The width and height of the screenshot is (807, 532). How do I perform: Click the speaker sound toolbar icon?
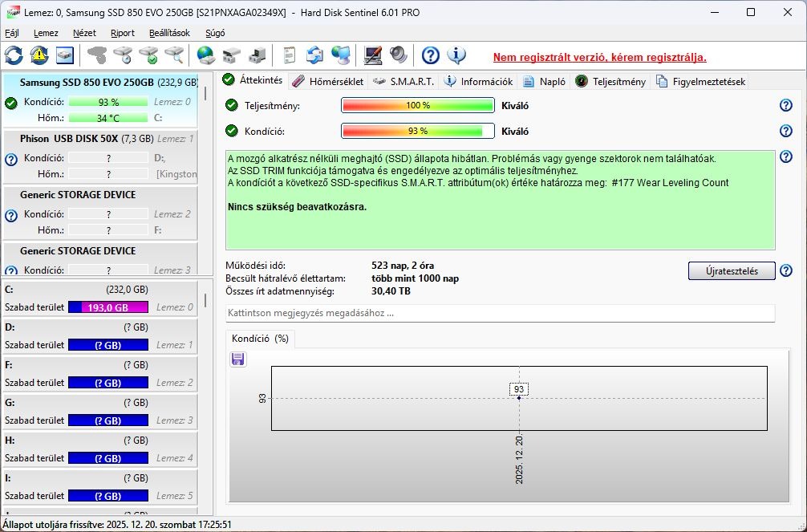click(x=399, y=55)
